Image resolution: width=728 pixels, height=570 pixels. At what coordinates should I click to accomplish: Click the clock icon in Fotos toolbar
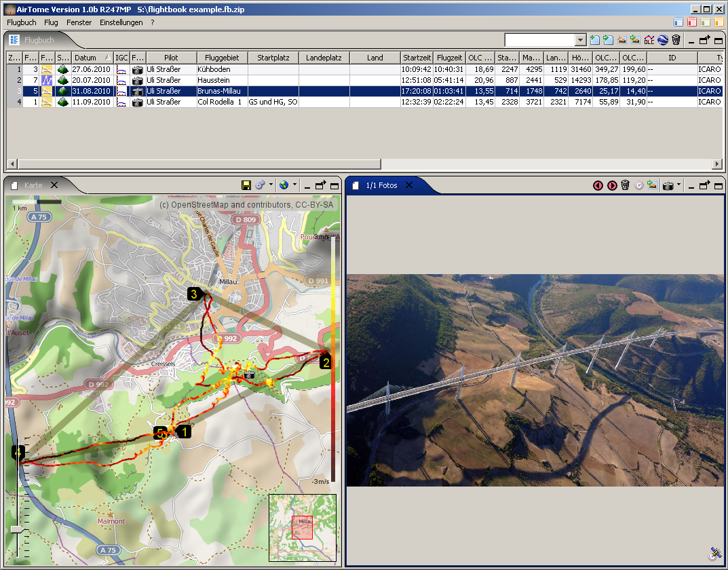coord(639,185)
